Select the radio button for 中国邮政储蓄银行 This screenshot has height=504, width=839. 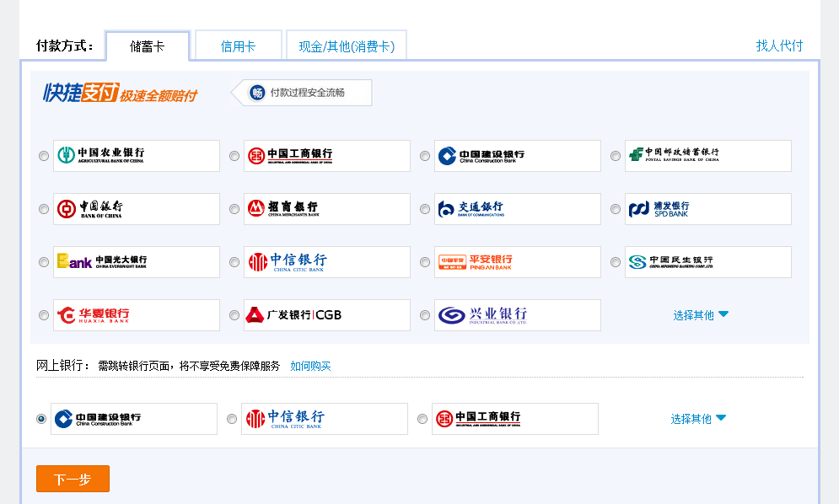pos(616,156)
